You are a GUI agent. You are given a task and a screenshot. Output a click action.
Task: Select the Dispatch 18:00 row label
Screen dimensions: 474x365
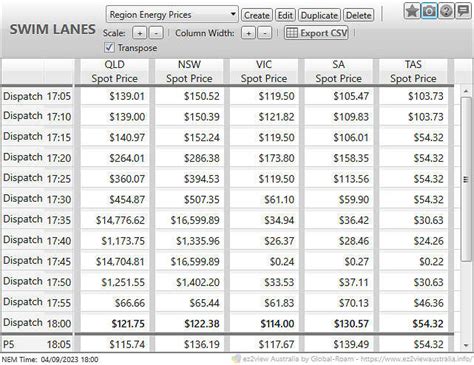coord(37,323)
